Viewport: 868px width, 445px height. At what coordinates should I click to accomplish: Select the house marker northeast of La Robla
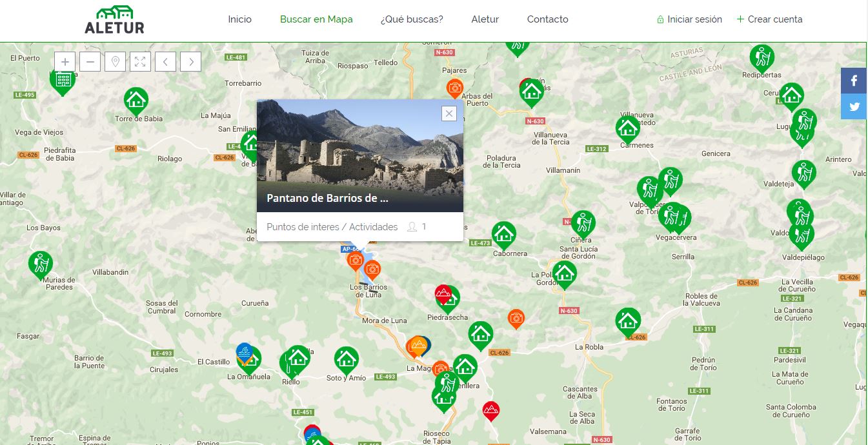627,321
